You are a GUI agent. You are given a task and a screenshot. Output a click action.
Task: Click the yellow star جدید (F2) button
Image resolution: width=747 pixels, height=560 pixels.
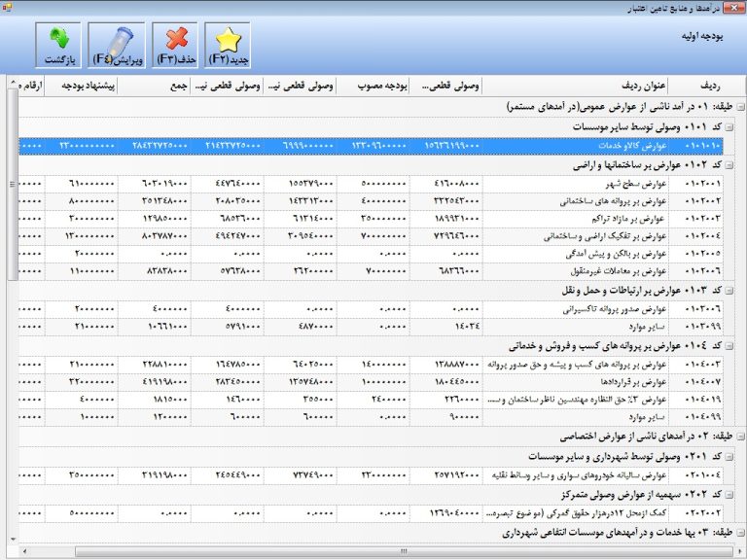[x=228, y=46]
